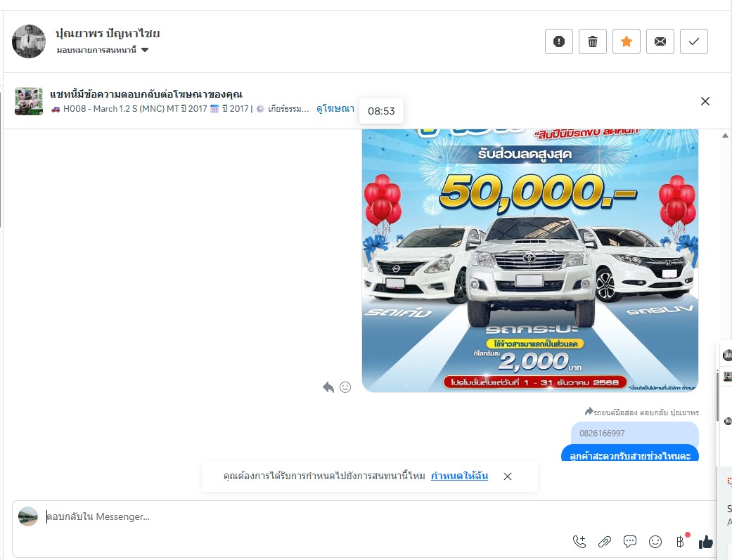This screenshot has width=732, height=560.
Task: Open the baht payment request icon
Action: pyautogui.click(x=681, y=541)
